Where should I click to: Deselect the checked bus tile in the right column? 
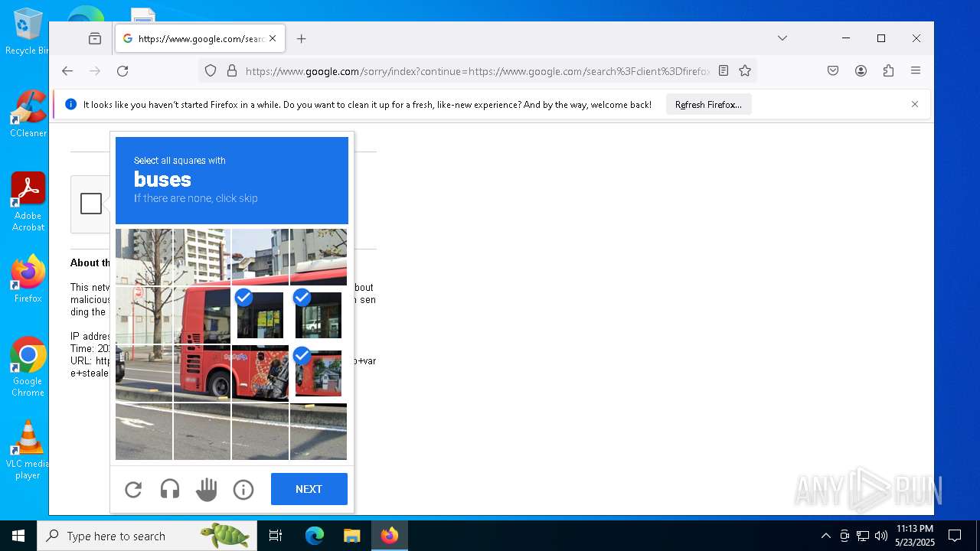click(318, 315)
